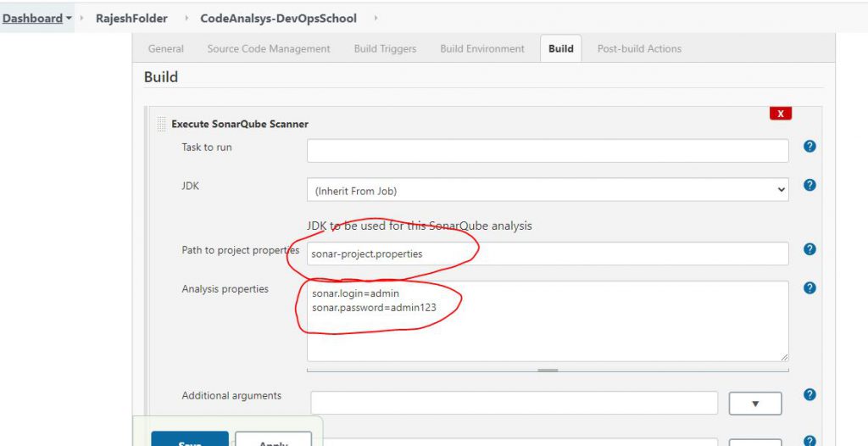This screenshot has width=868, height=446.
Task: Delete the Execute SonarQube Scanner build step
Action: pyautogui.click(x=780, y=114)
